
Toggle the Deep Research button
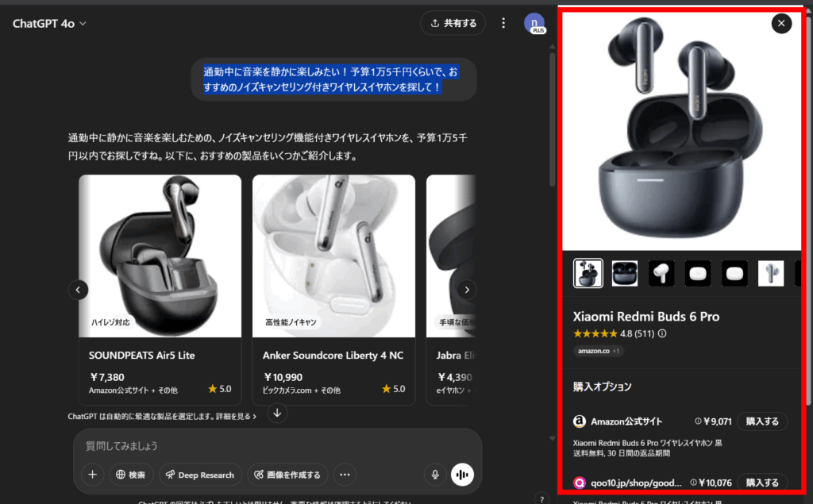coord(200,475)
